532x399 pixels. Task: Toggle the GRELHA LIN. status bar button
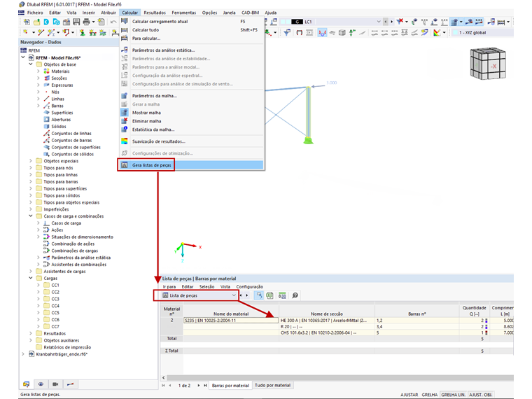454,395
